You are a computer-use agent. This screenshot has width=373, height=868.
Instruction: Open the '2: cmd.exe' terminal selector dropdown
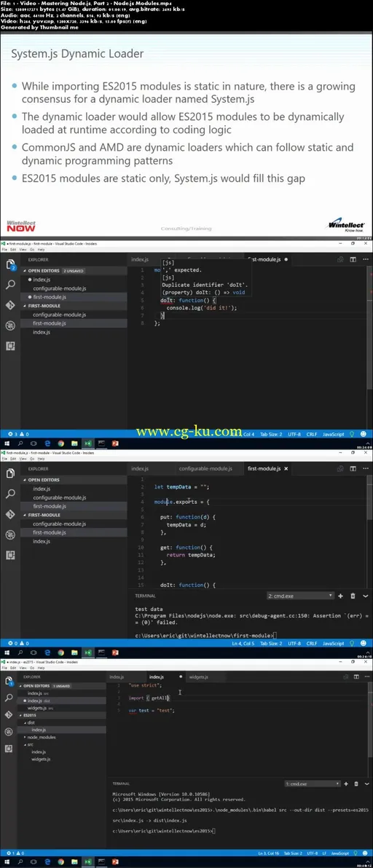pos(300,596)
